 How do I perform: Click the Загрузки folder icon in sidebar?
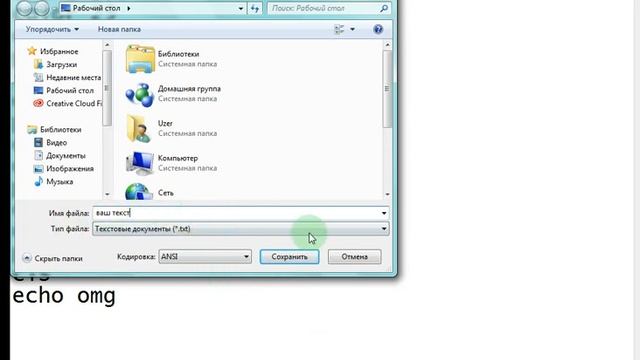38,64
